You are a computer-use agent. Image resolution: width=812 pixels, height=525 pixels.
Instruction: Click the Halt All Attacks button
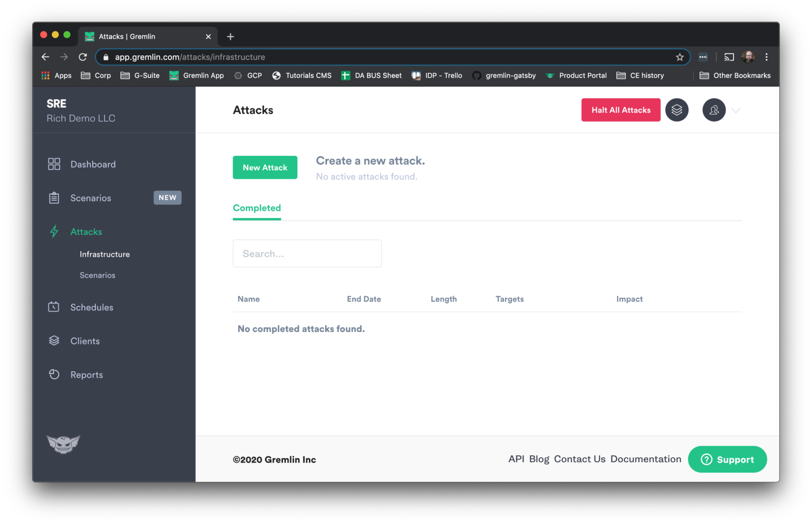pos(621,110)
